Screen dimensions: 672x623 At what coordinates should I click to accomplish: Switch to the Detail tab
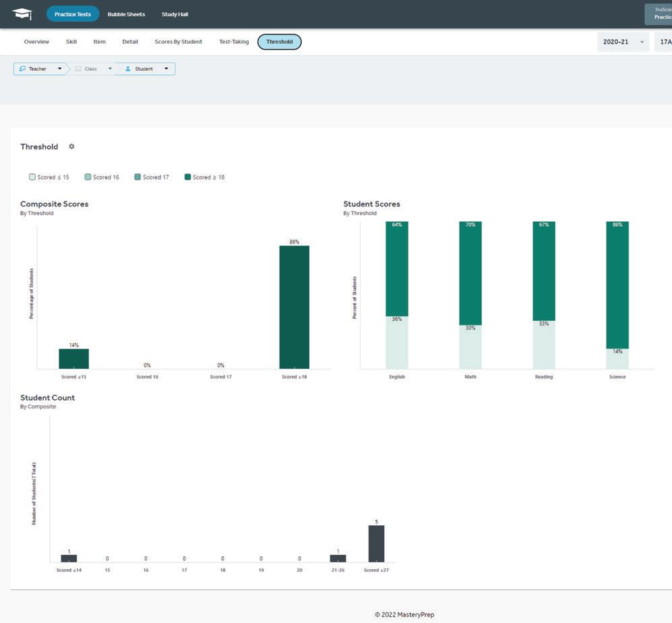click(130, 42)
